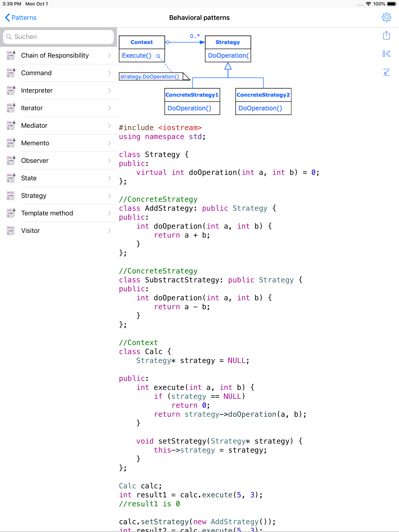Expand chevron for Iterator
The width and height of the screenshot is (399, 532).
tap(109, 108)
